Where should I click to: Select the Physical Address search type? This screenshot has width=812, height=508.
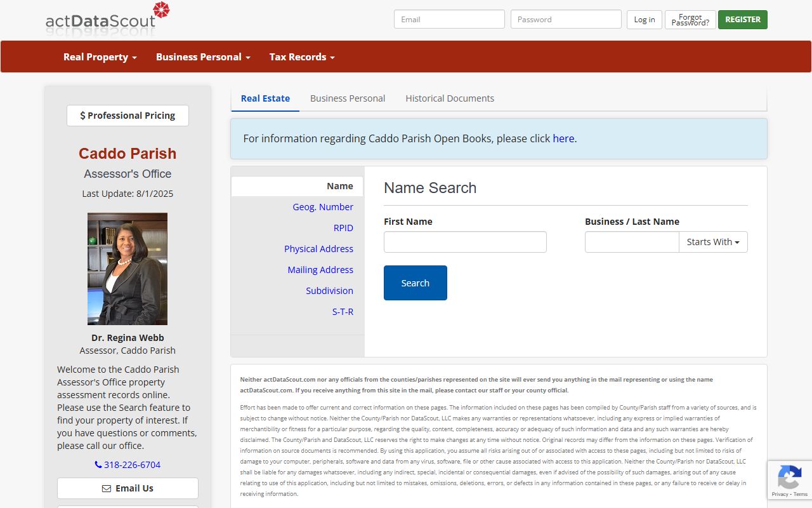point(318,249)
